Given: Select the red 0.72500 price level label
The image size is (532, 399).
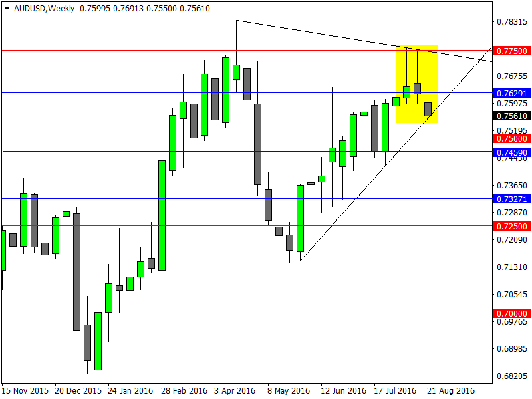Looking at the screenshot, I should 512,226.
